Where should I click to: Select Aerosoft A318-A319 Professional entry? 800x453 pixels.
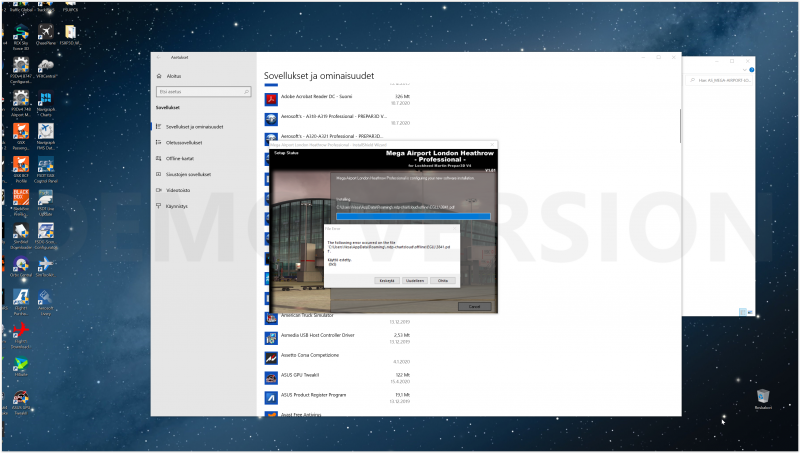click(x=337, y=119)
